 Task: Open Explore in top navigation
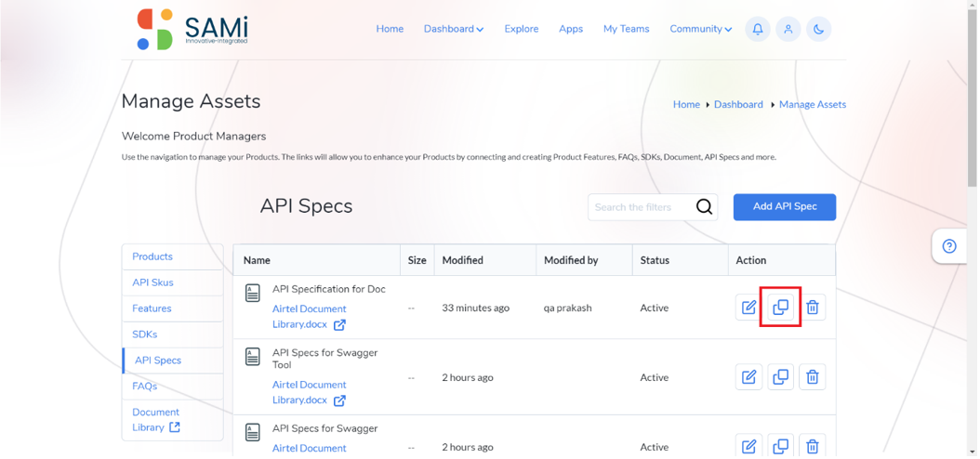tap(522, 29)
